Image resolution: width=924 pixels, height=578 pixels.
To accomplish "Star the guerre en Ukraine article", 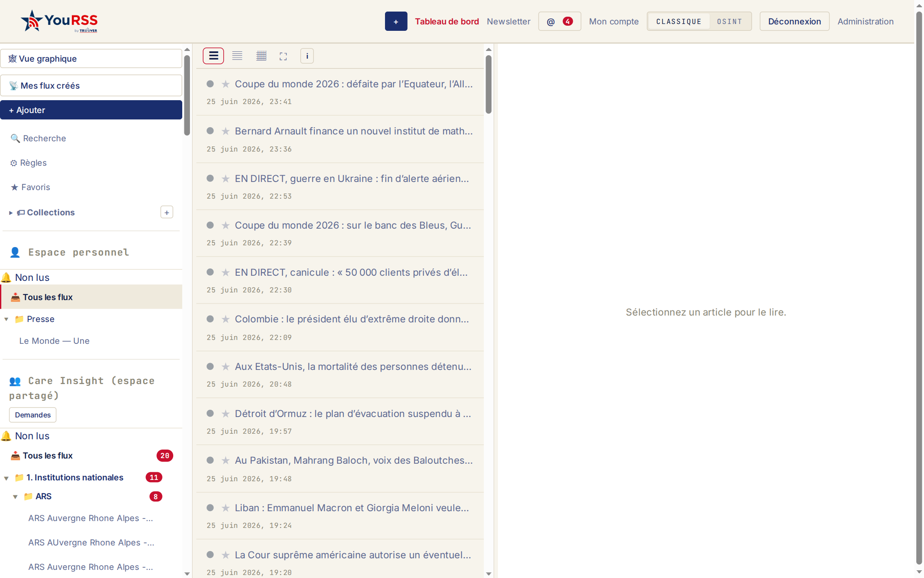I will tap(225, 179).
